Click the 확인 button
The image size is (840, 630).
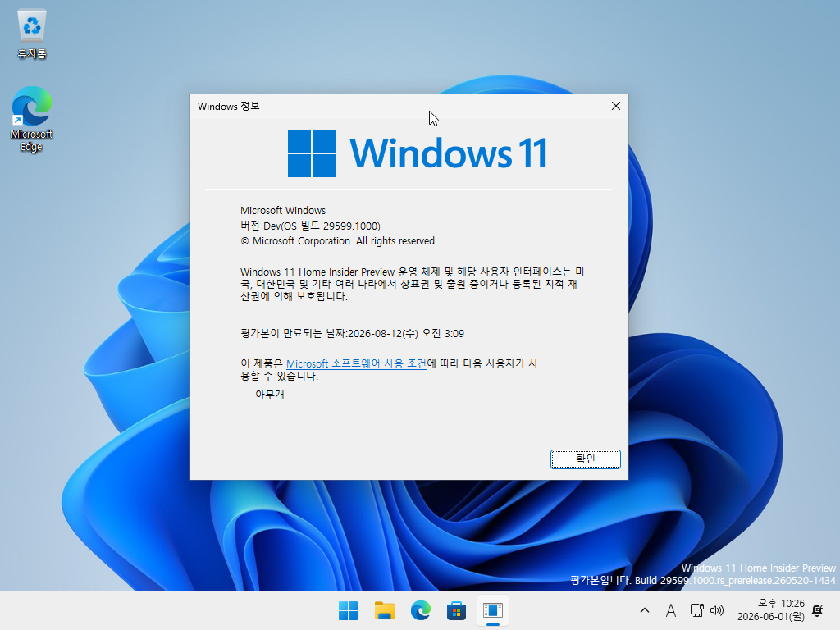tap(585, 459)
